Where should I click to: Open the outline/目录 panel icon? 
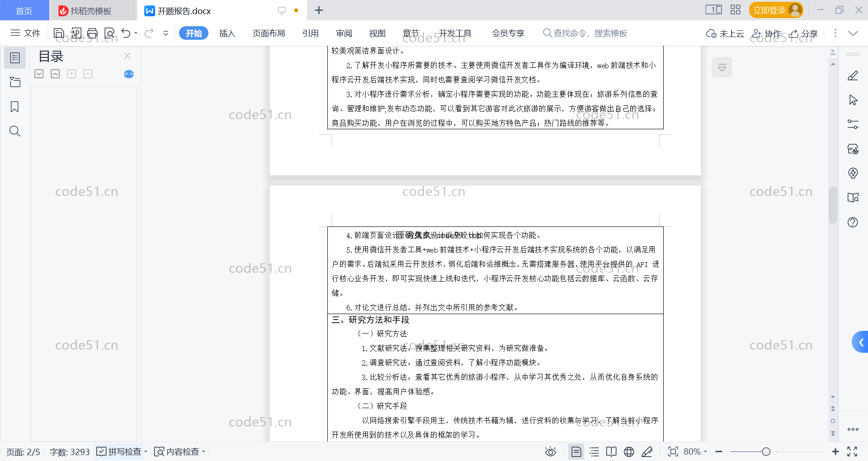point(15,58)
